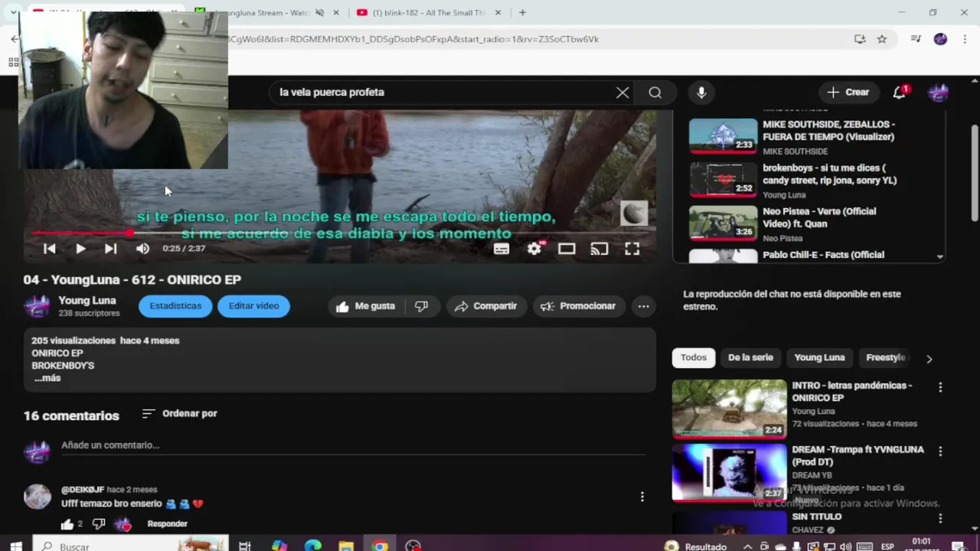Open the Young Luna channel name link
Screen dimensions: 980x551
(87, 301)
